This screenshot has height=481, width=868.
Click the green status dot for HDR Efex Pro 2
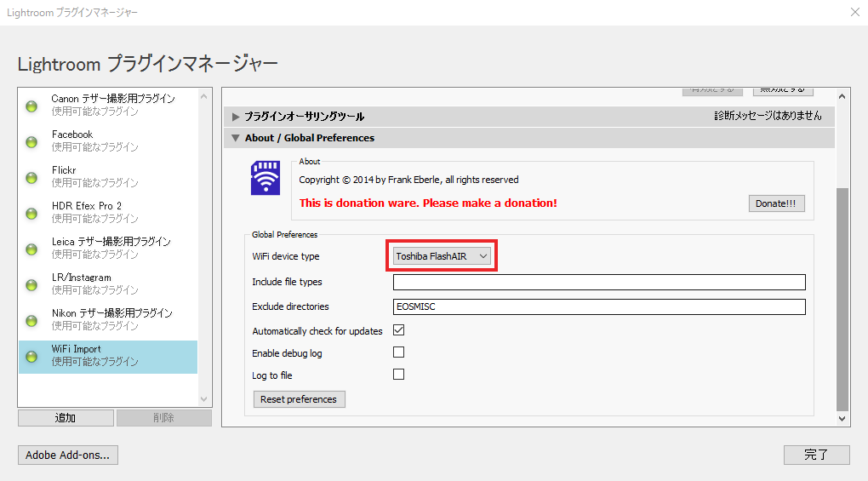tap(31, 213)
